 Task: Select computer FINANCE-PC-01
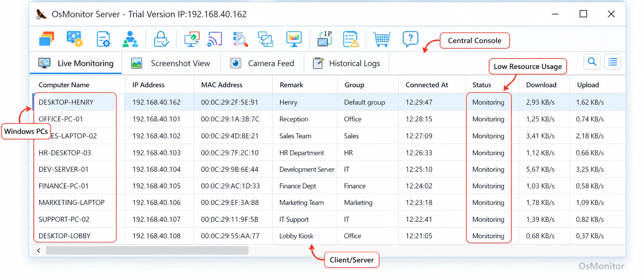pyautogui.click(x=63, y=186)
